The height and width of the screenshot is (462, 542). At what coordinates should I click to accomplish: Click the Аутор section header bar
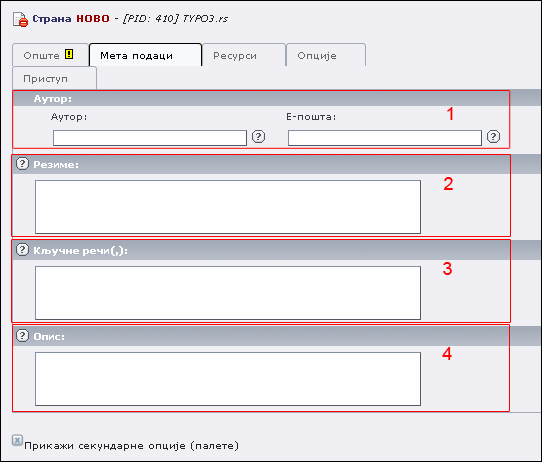pos(277,98)
